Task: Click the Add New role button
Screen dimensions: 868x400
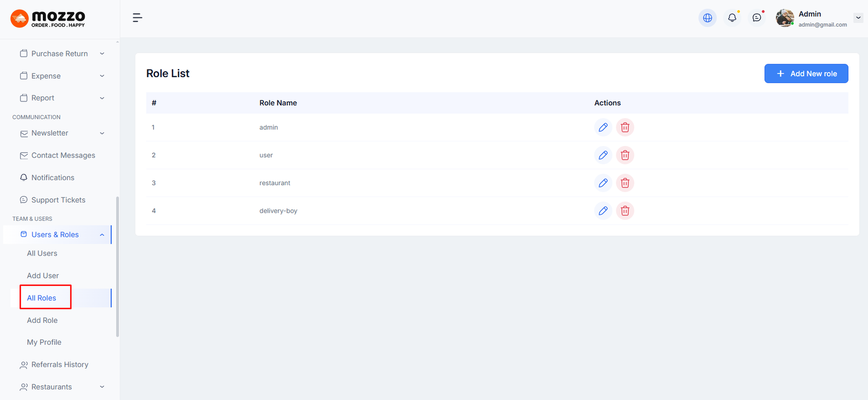Action: pyautogui.click(x=806, y=74)
